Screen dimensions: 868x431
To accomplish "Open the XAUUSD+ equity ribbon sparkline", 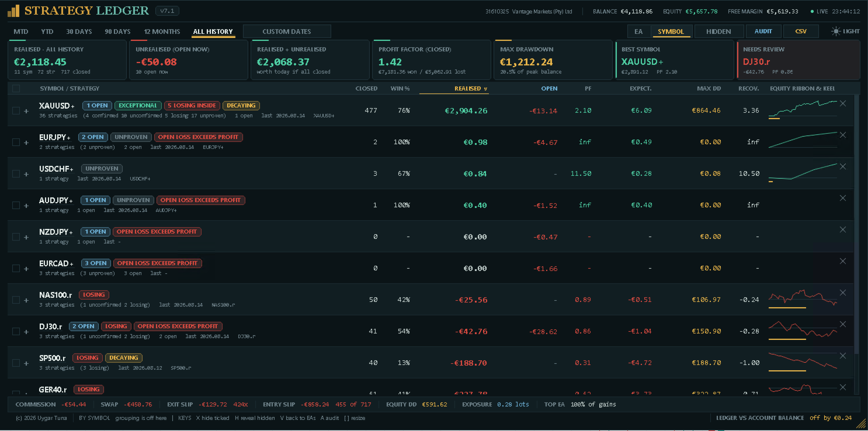I will tap(803, 109).
